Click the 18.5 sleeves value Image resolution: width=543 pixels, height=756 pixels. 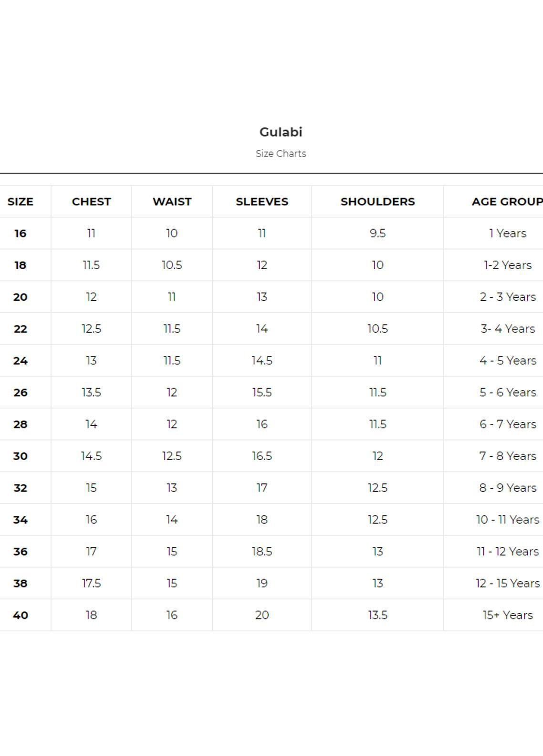click(x=262, y=552)
